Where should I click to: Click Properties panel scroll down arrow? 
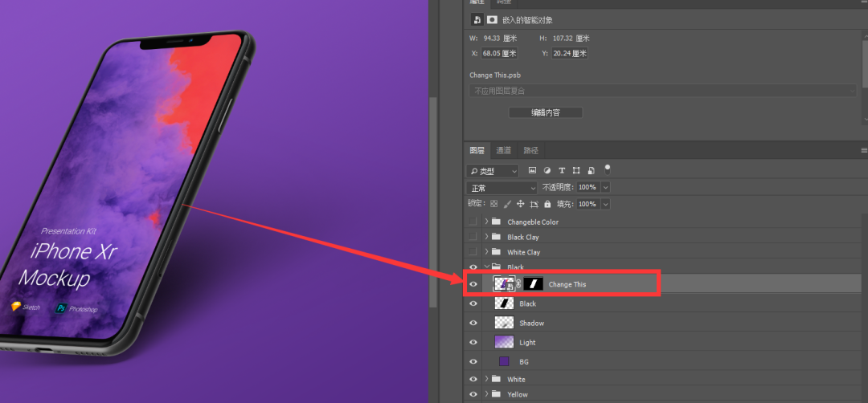(865, 120)
